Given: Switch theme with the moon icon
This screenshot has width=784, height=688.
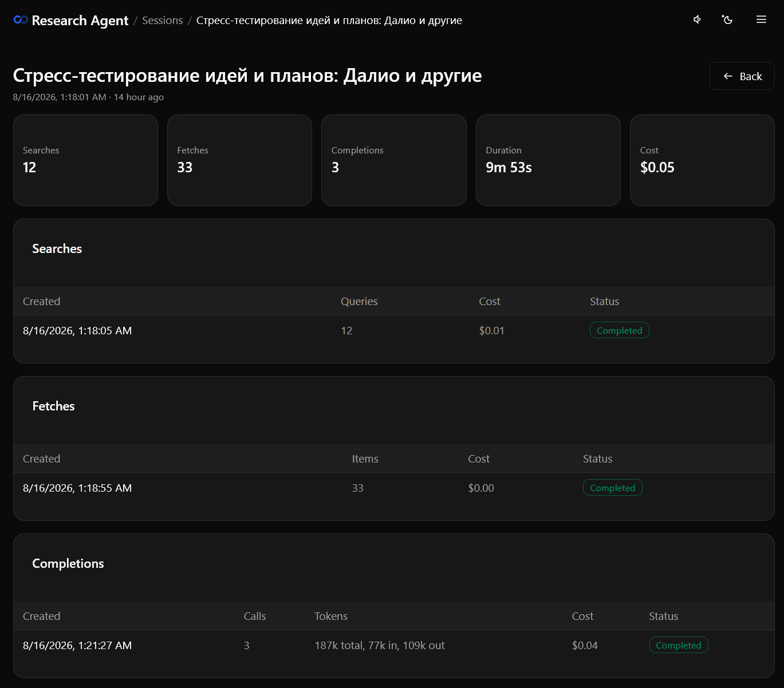Looking at the screenshot, I should (x=727, y=19).
